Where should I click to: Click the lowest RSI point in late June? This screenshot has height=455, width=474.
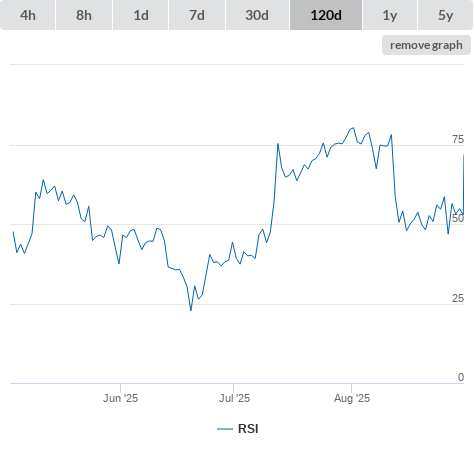[191, 310]
